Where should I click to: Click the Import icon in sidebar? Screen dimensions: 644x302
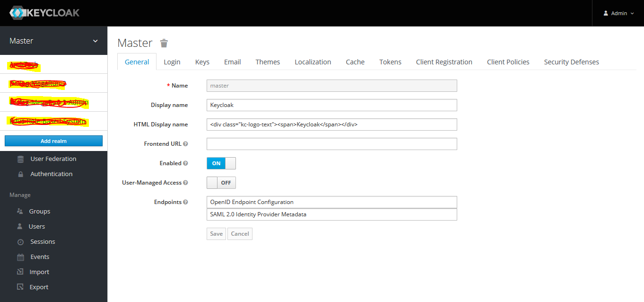click(20, 272)
